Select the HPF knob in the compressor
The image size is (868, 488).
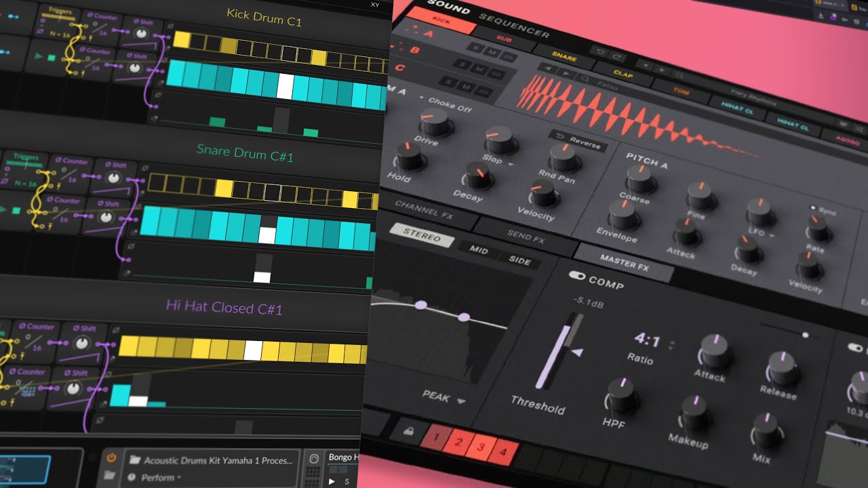[620, 396]
